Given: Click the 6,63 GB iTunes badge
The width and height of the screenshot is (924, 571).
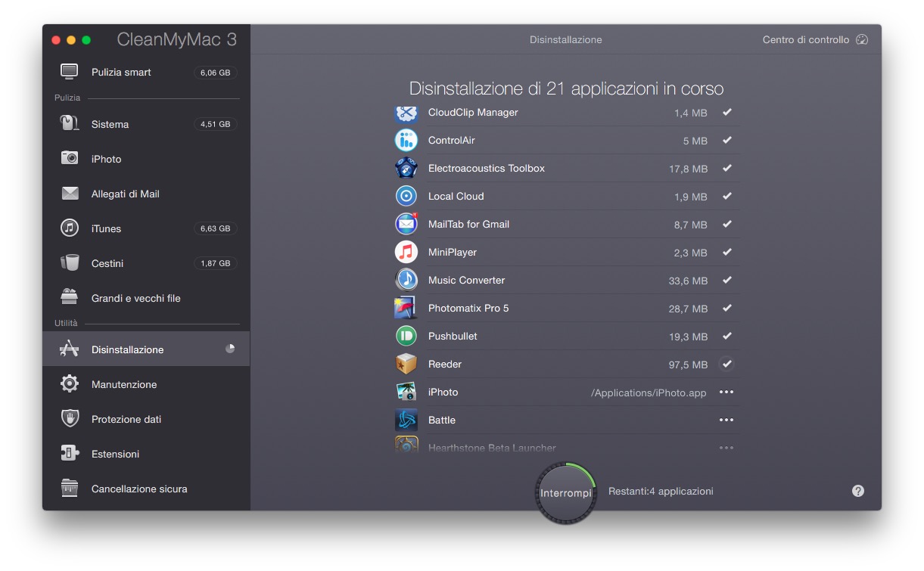Looking at the screenshot, I should click(216, 228).
